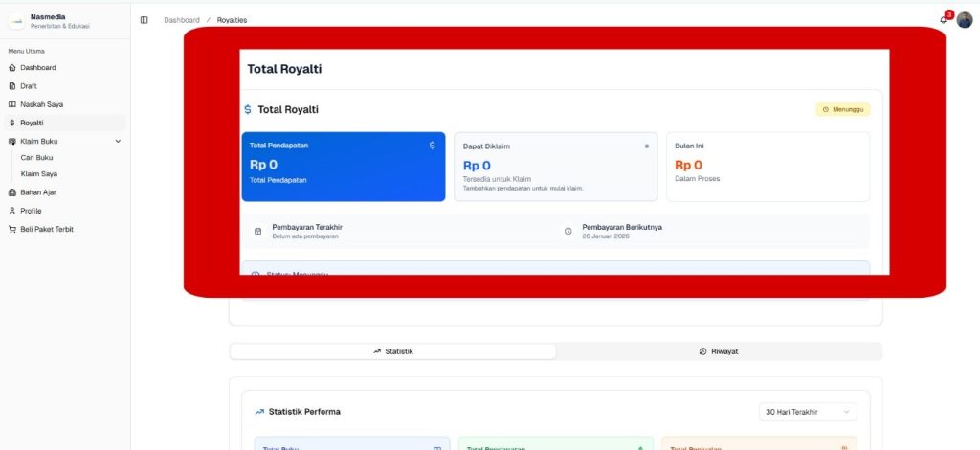Open the 30 Hari Terakhir dropdown

click(x=807, y=412)
